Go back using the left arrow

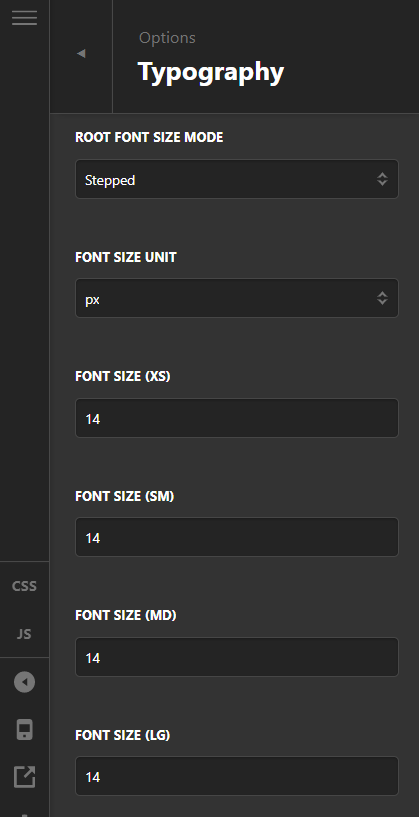tap(81, 54)
